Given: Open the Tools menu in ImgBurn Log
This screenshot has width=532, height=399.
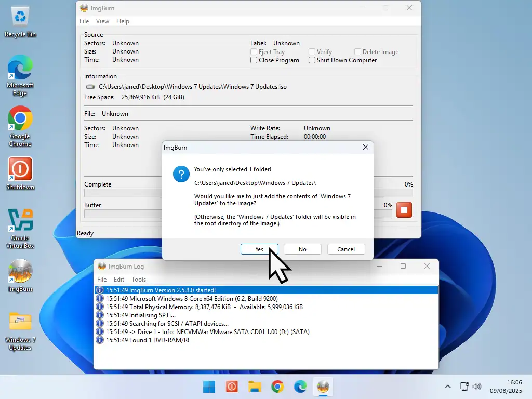Looking at the screenshot, I should 139,280.
